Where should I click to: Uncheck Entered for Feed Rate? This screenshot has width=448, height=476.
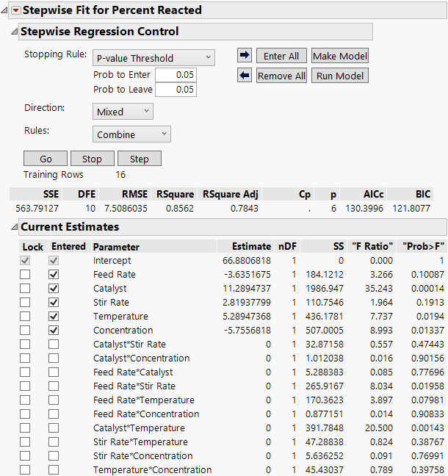coord(54,275)
